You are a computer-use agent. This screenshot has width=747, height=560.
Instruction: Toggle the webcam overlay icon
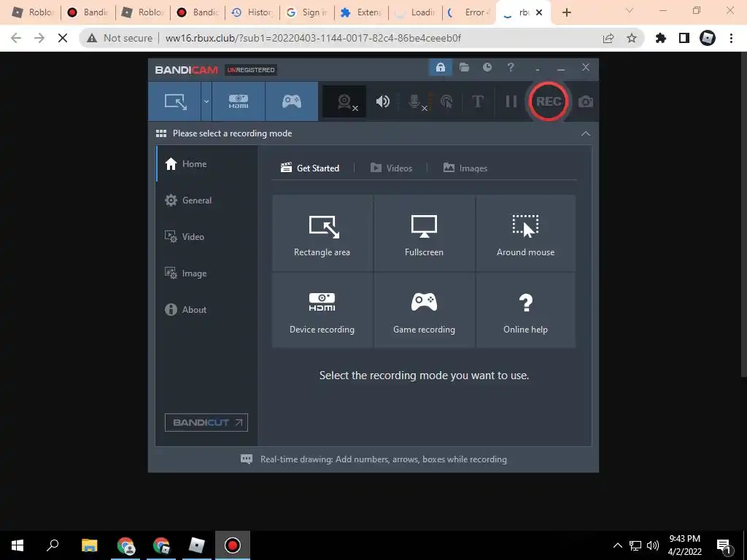[x=344, y=101]
